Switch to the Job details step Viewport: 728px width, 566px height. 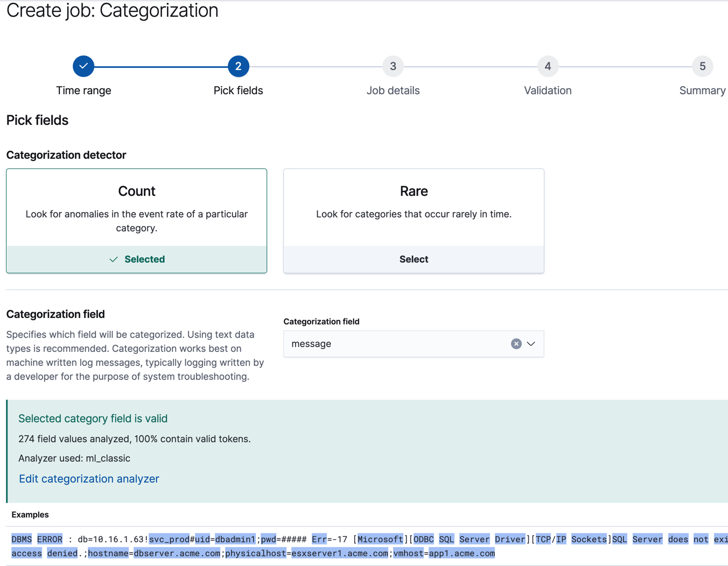[x=393, y=75]
